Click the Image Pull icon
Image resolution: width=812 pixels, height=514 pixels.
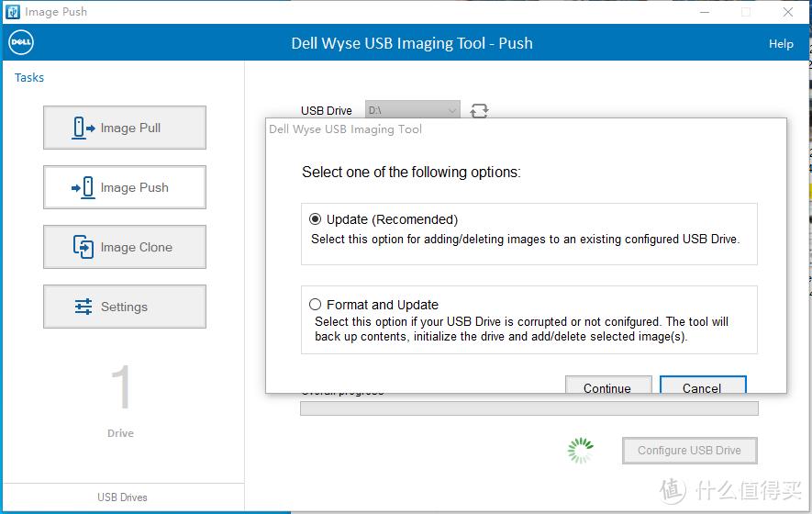pos(83,128)
